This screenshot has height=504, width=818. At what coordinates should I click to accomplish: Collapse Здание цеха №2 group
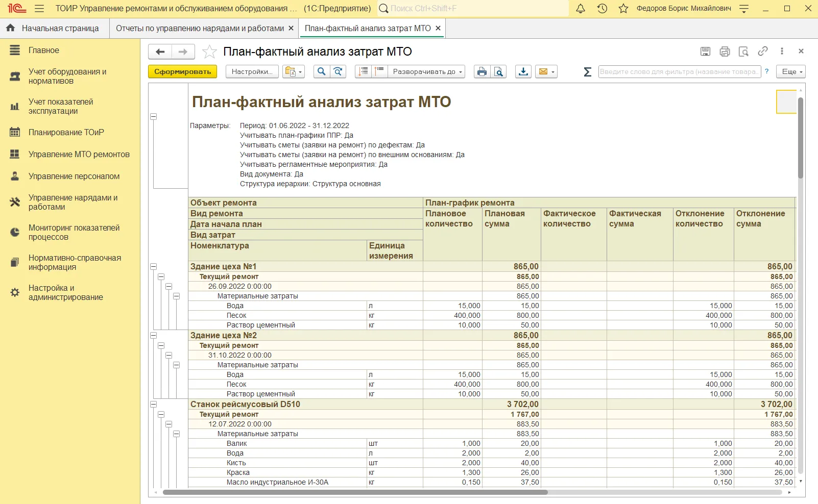tap(153, 335)
